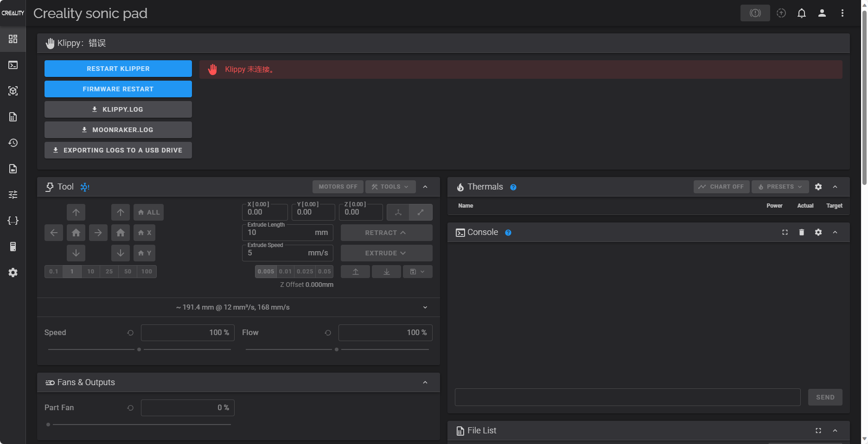Image resolution: width=868 pixels, height=444 pixels.
Task: Open the Console sidebar page icon
Action: (13, 65)
